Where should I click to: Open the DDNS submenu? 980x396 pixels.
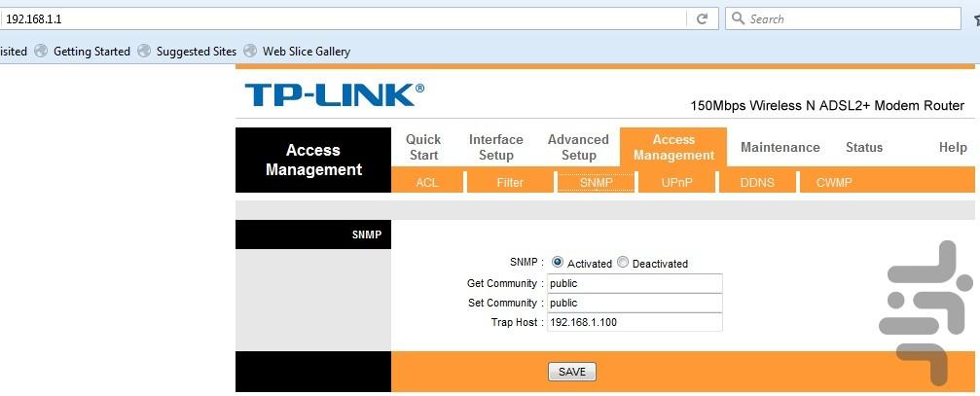pos(756,182)
